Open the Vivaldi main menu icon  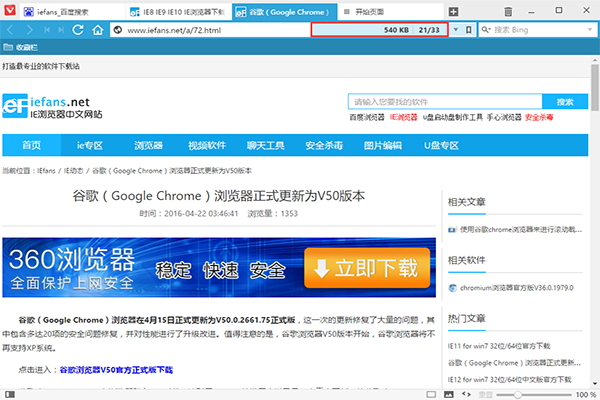click(x=10, y=10)
